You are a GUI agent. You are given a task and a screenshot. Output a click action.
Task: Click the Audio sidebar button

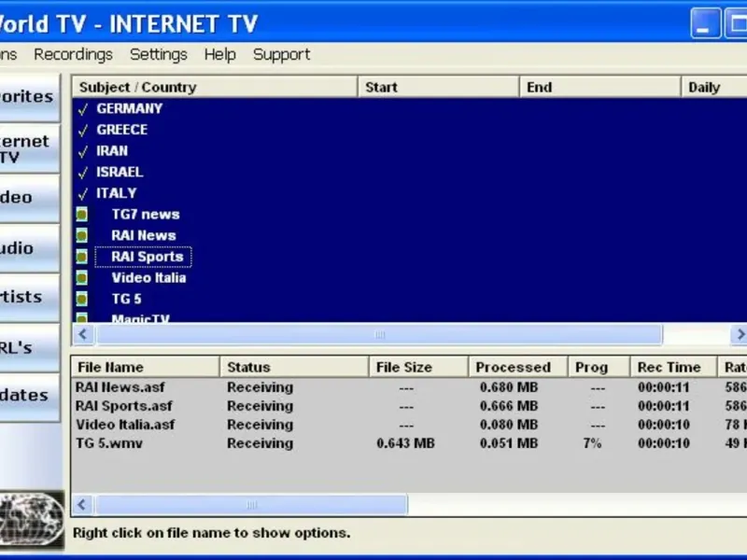(30, 248)
